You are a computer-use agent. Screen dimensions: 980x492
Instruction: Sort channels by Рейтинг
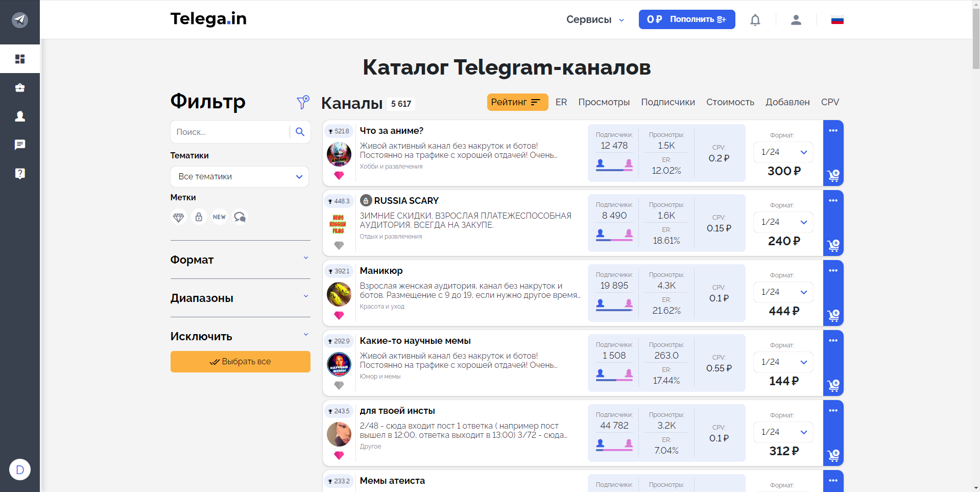(x=517, y=102)
